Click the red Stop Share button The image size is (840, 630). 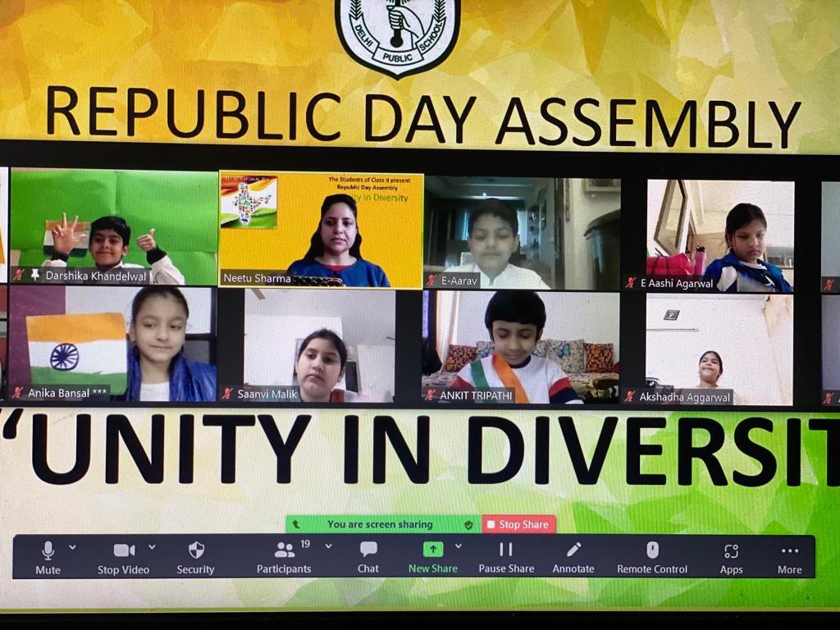click(518, 524)
